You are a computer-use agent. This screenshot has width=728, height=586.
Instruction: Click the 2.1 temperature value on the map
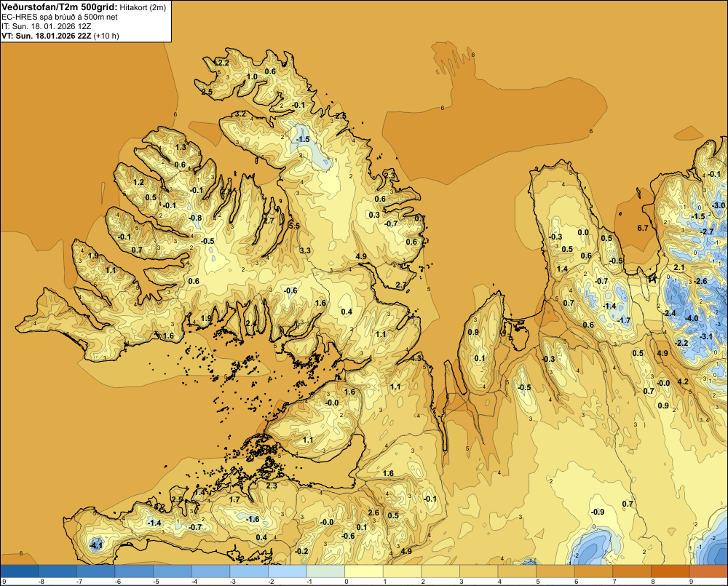point(679,267)
